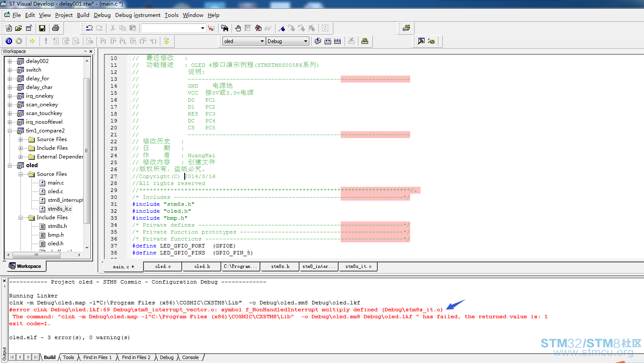Screen dimensions: 644x363
Task: Create a new file with the toolbar icon
Action: (x=9, y=28)
